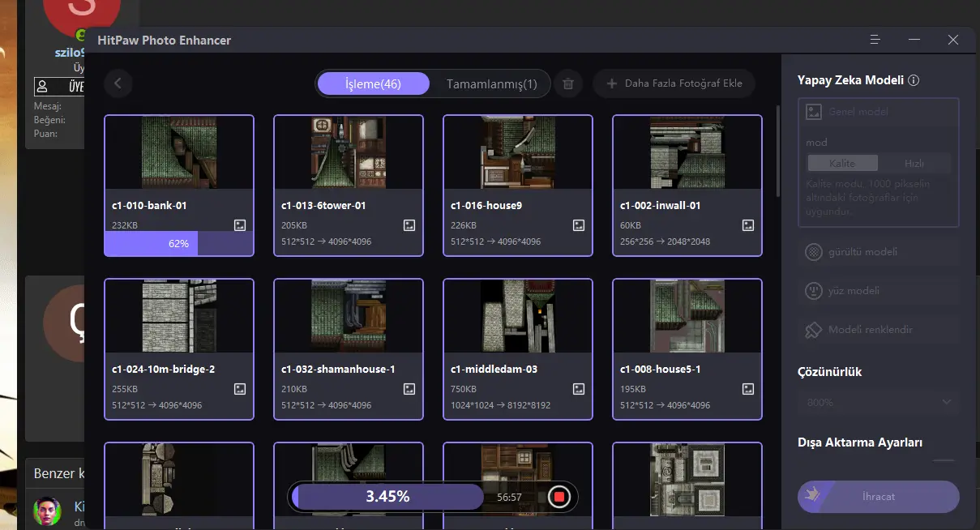
Task: Open the HitPaw hamburger menu in title bar
Action: (875, 40)
